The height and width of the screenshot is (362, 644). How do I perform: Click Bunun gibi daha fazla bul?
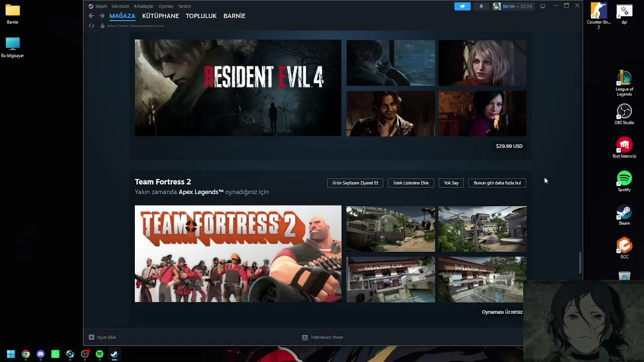point(497,183)
